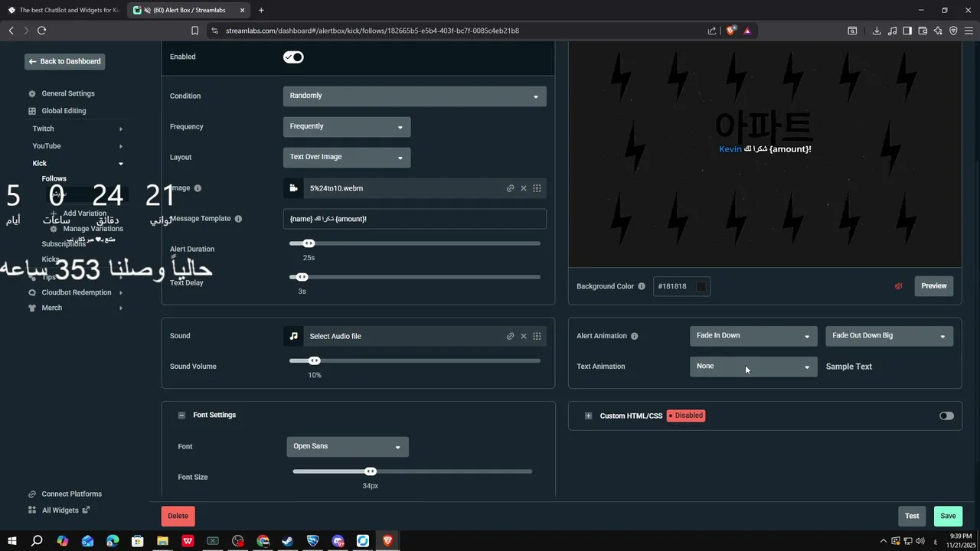Open File Explorer from the taskbar
This screenshot has height=551, width=980.
[162, 541]
